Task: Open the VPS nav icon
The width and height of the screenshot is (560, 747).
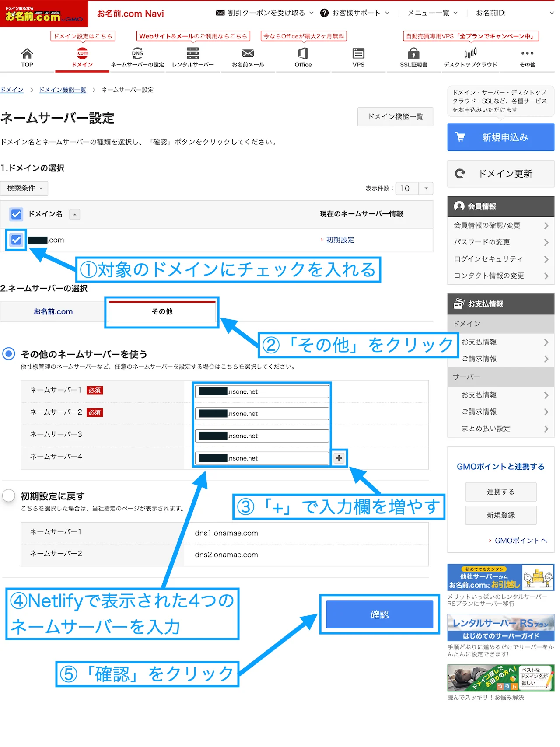Action: point(358,53)
